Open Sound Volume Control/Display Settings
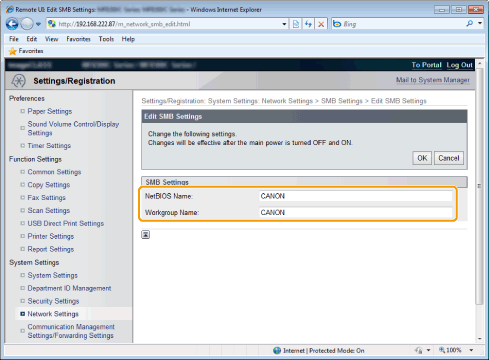 click(x=73, y=128)
